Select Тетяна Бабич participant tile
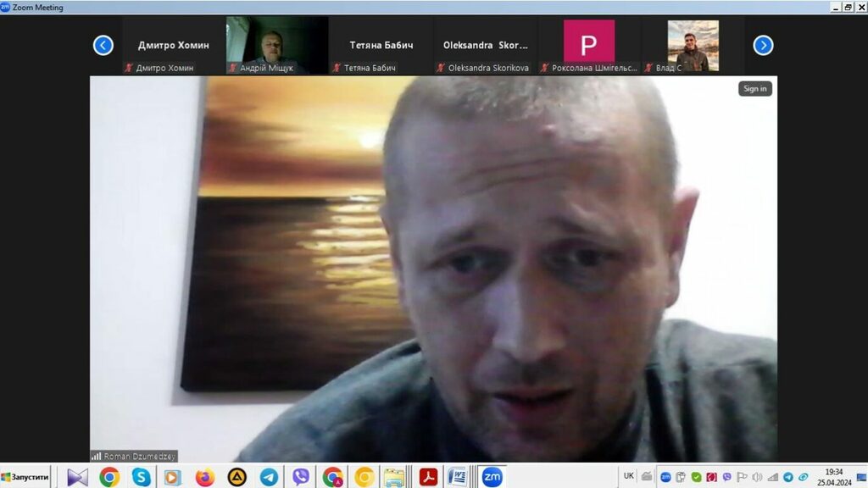Viewport: 868px width, 488px height. pyautogui.click(x=381, y=46)
